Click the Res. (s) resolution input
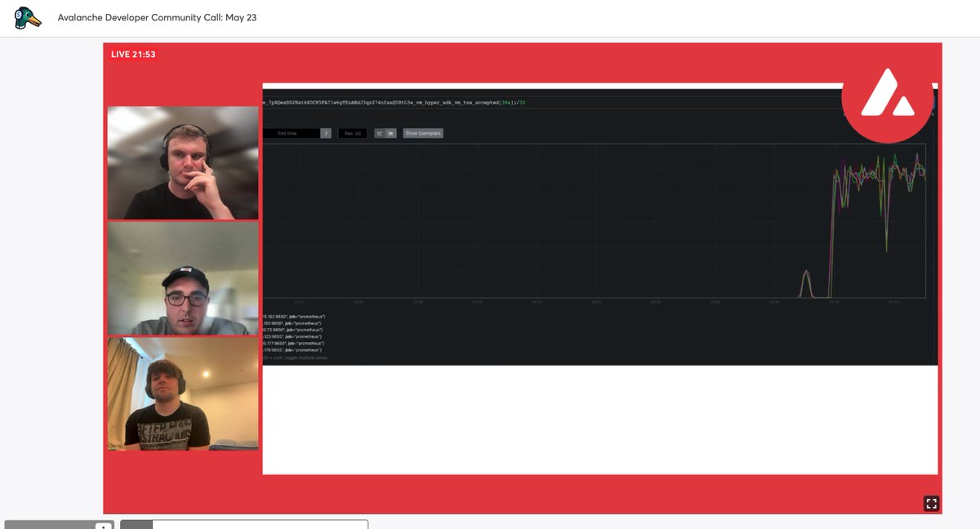Image resolution: width=980 pixels, height=529 pixels. coord(353,133)
